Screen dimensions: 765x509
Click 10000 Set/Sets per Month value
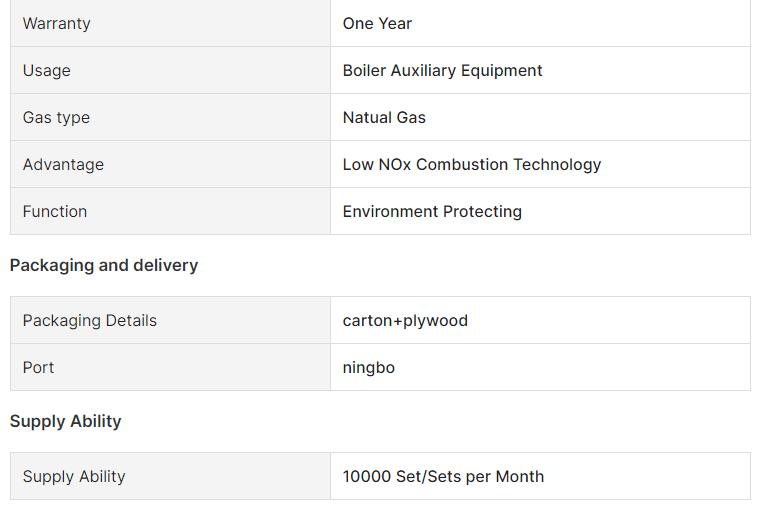[x=443, y=476]
